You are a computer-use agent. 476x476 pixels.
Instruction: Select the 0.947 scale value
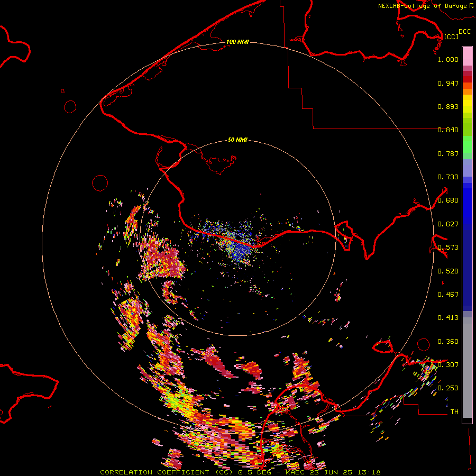[448, 83]
